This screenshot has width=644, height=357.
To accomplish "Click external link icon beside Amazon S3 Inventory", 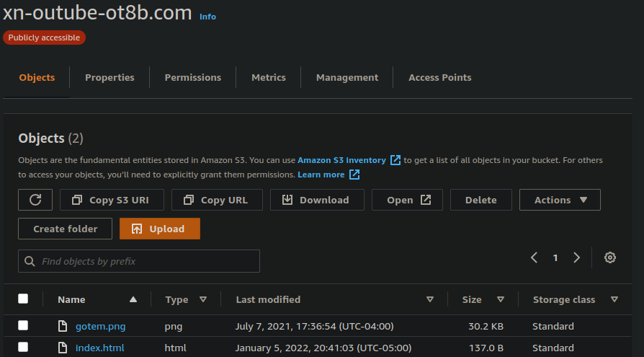I will pyautogui.click(x=395, y=160).
